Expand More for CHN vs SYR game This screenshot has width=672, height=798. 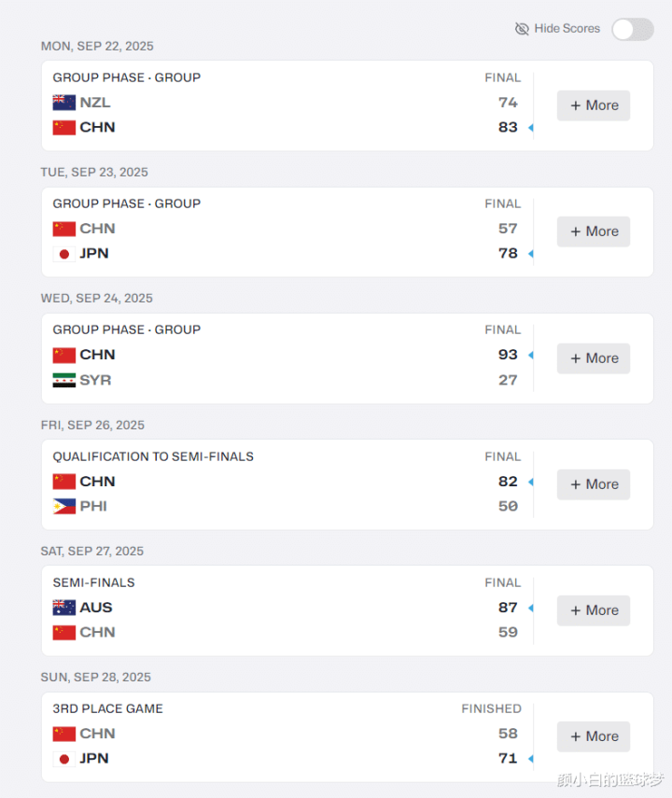pyautogui.click(x=594, y=358)
